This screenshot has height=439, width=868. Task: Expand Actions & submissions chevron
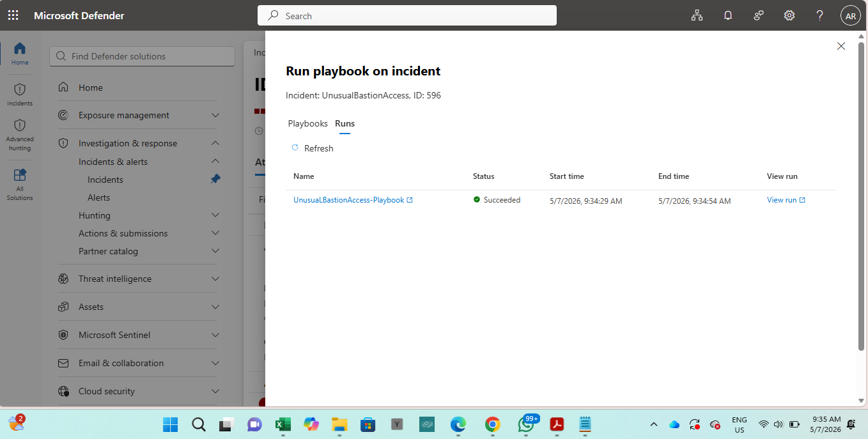(215, 233)
